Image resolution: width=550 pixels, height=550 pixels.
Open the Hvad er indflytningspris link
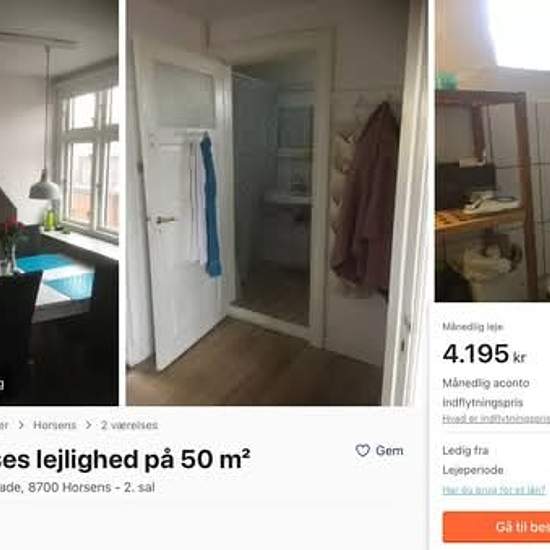(x=496, y=419)
